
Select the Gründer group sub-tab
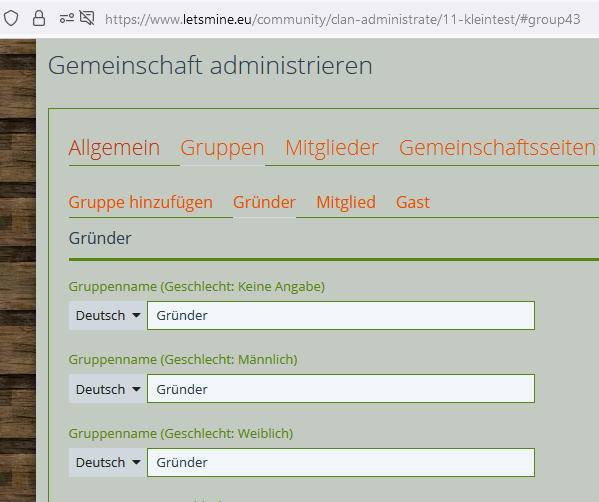point(264,202)
